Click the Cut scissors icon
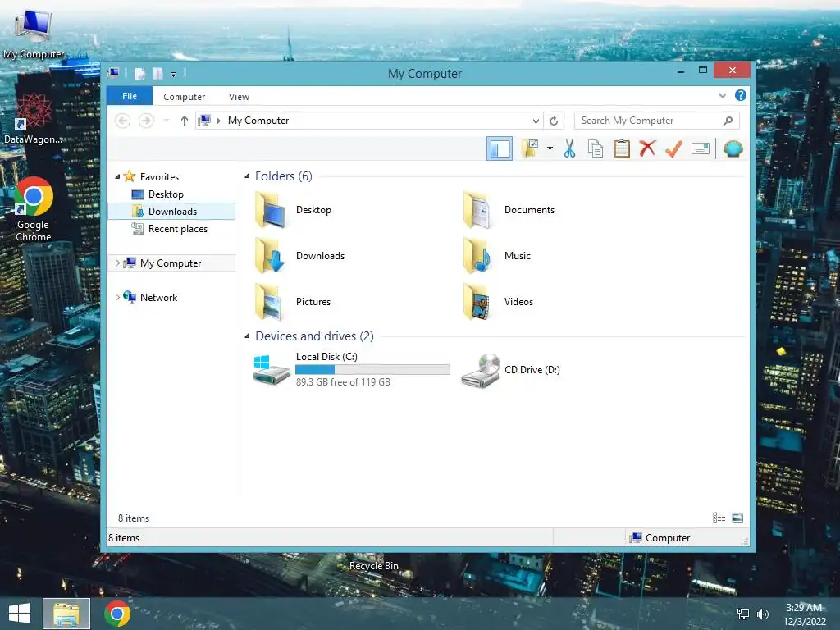The height and width of the screenshot is (630, 840). [x=569, y=148]
